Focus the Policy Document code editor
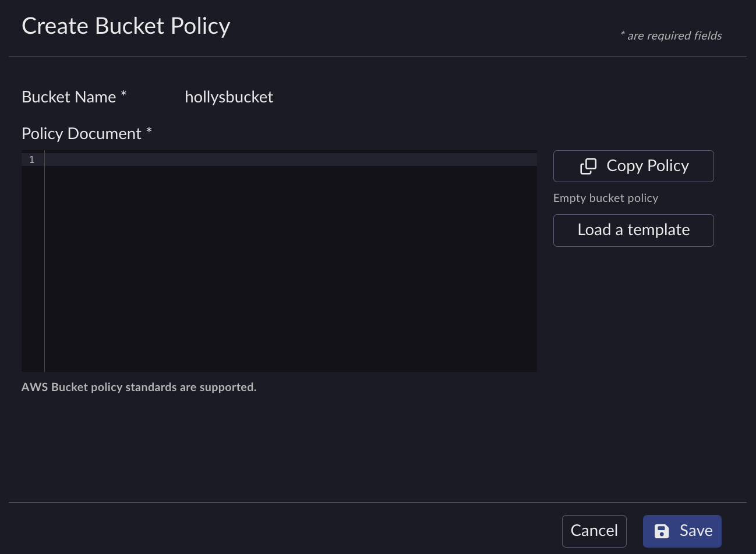This screenshot has height=554, width=756. [279, 261]
